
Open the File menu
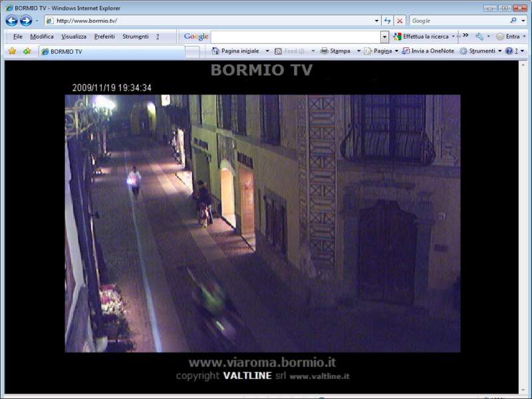coord(18,37)
